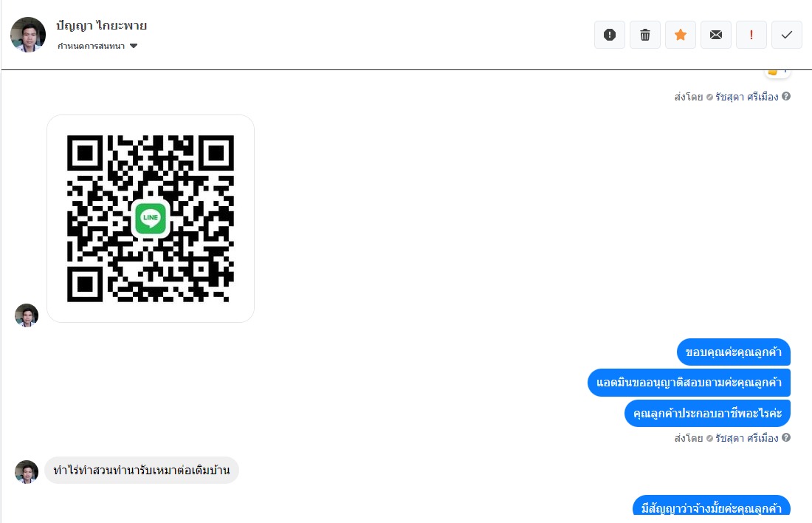
Task: Click top รัชสุดา ศรีเมือง sender link
Action: coord(747,97)
